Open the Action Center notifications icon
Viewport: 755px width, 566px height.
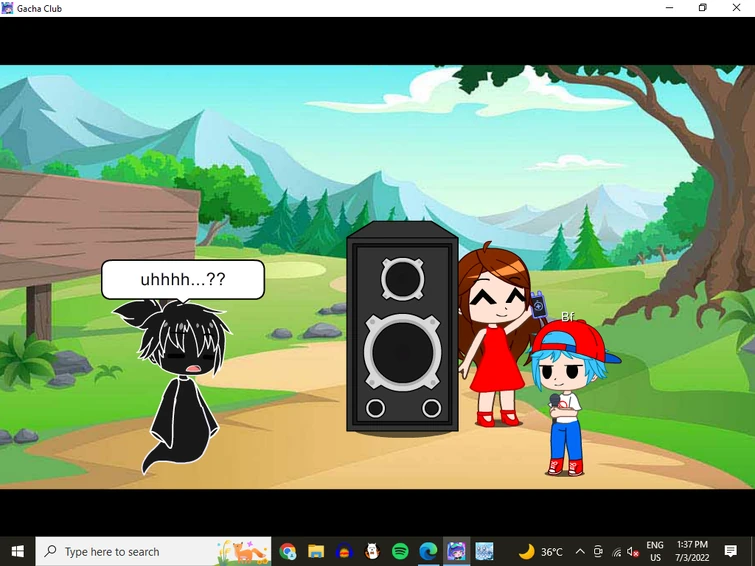tap(730, 551)
